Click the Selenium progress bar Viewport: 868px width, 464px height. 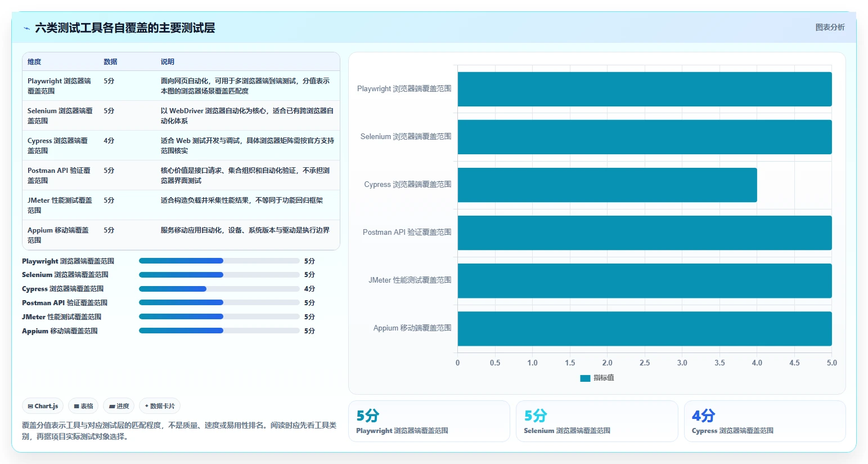coord(219,275)
